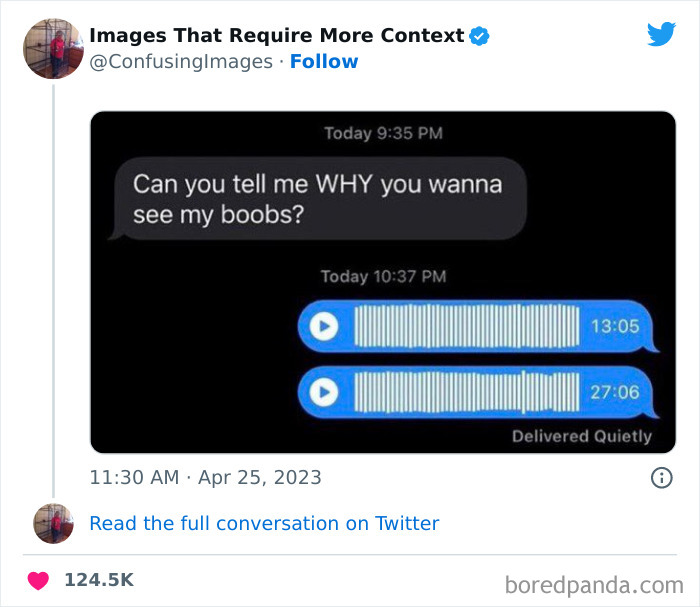Viewport: 700px width, 607px height.
Task: Click the Delivered Quietly status text
Action: [x=582, y=436]
